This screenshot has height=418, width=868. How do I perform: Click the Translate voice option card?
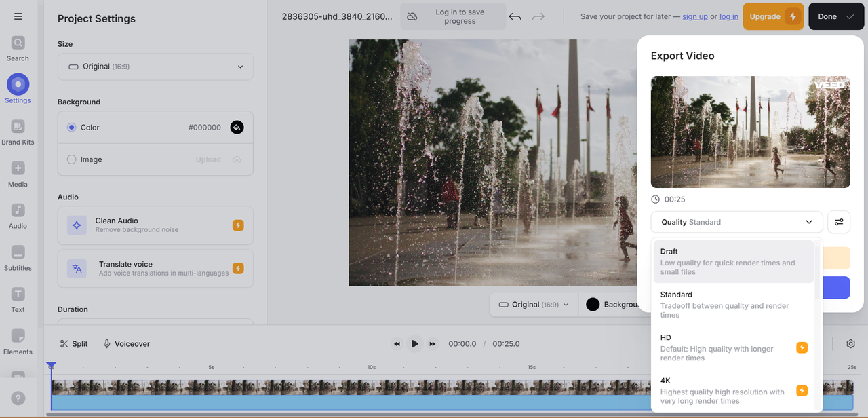tap(155, 268)
